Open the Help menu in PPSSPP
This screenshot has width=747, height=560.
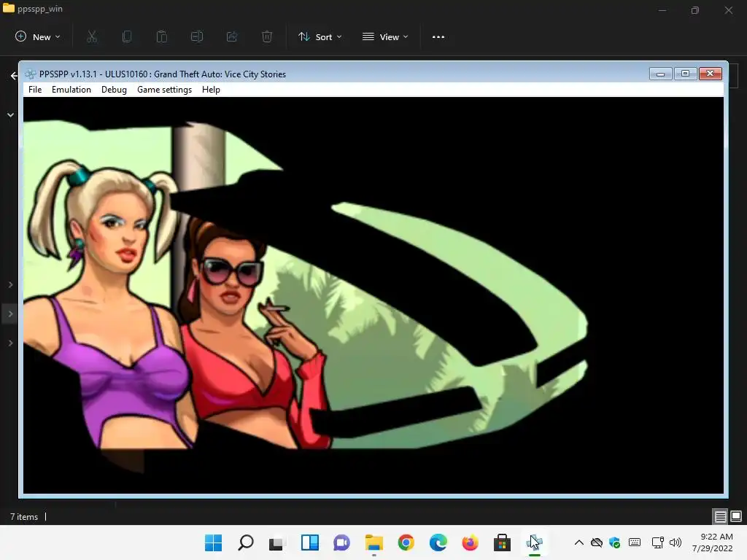211,90
